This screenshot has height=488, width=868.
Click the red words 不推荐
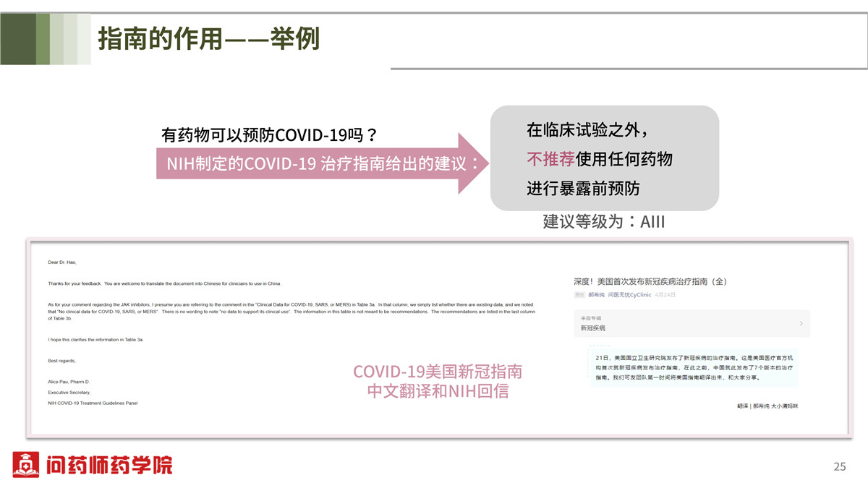click(x=550, y=159)
